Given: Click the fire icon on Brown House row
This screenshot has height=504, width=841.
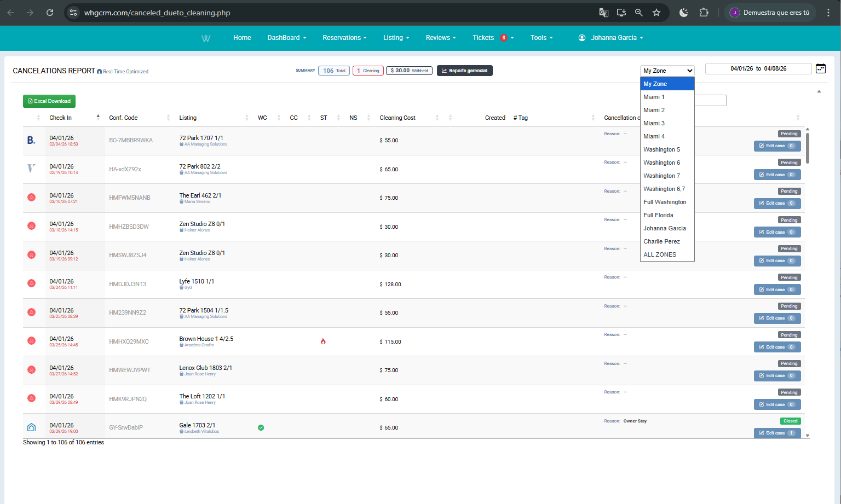Looking at the screenshot, I should pyautogui.click(x=323, y=341).
